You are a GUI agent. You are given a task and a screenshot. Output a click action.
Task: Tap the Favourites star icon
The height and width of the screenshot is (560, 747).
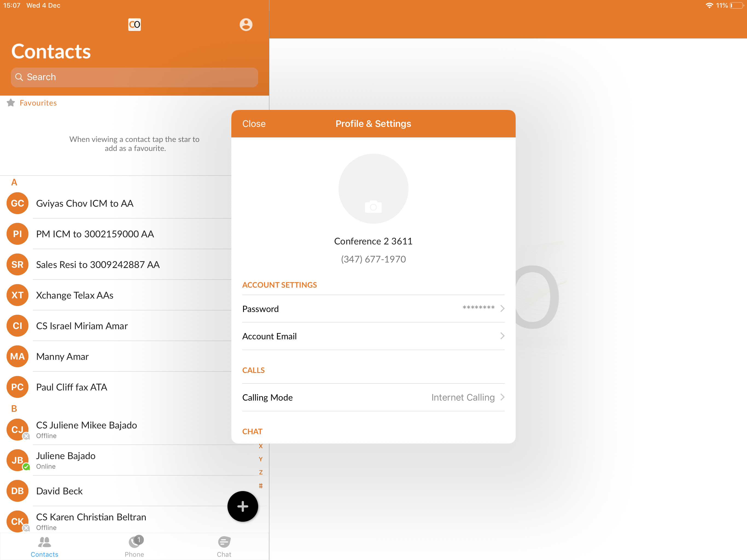11,103
